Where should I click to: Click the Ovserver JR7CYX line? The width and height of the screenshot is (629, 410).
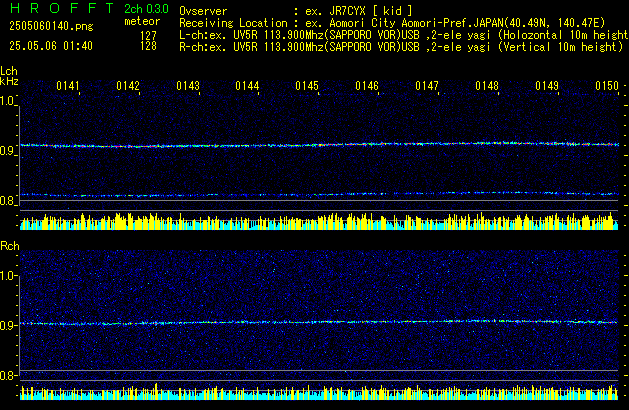pyautogui.click(x=296, y=11)
